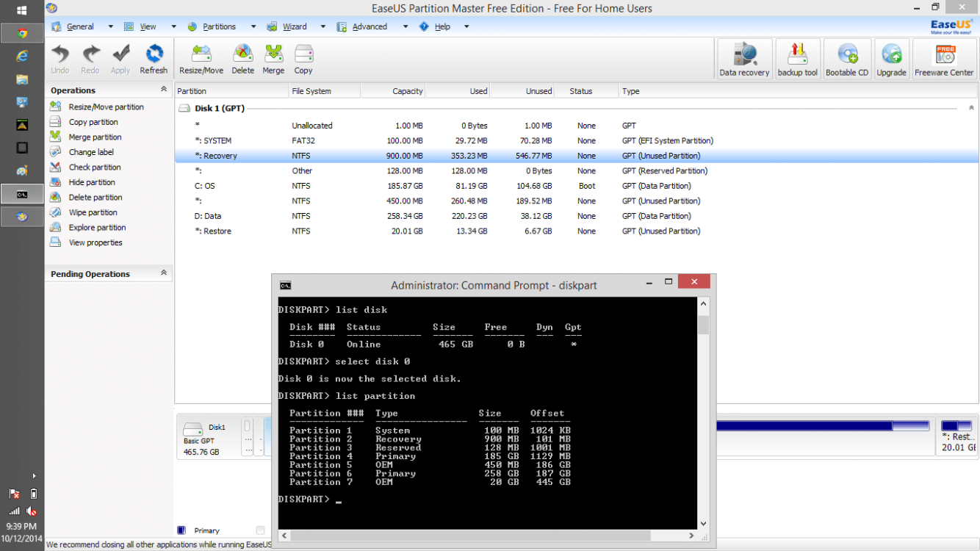Expand the General menu dropdown arrow
The image size is (980, 551).
coord(110,26)
